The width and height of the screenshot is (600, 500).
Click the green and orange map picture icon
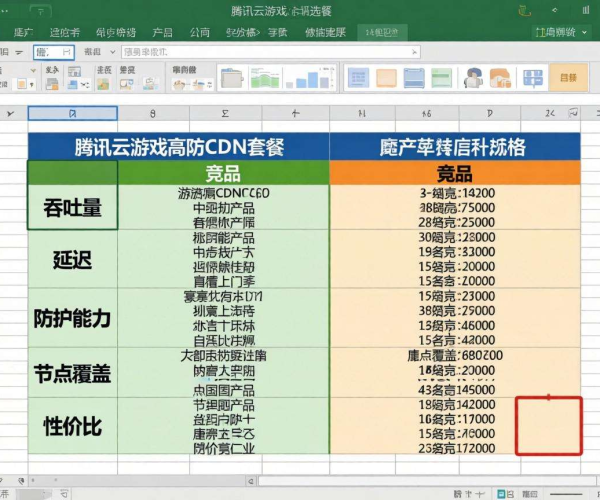[103, 84]
